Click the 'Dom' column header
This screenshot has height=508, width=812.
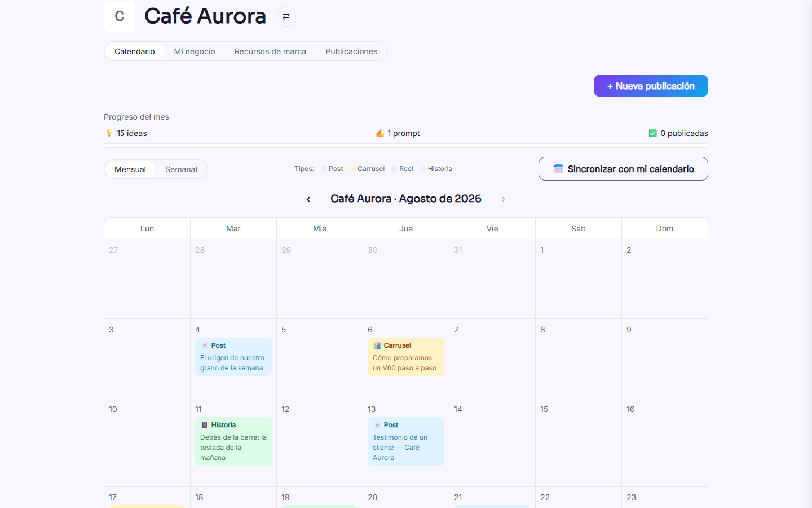pos(665,229)
